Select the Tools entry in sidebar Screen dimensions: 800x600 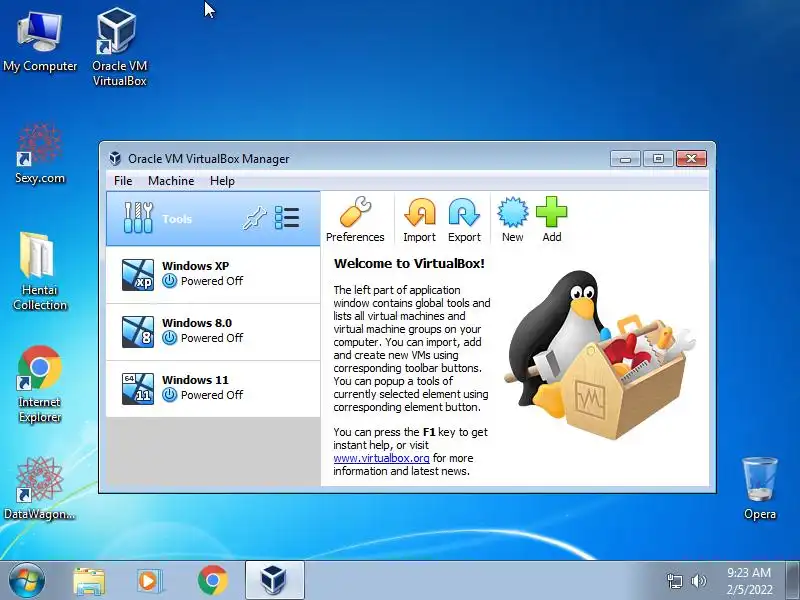213,219
